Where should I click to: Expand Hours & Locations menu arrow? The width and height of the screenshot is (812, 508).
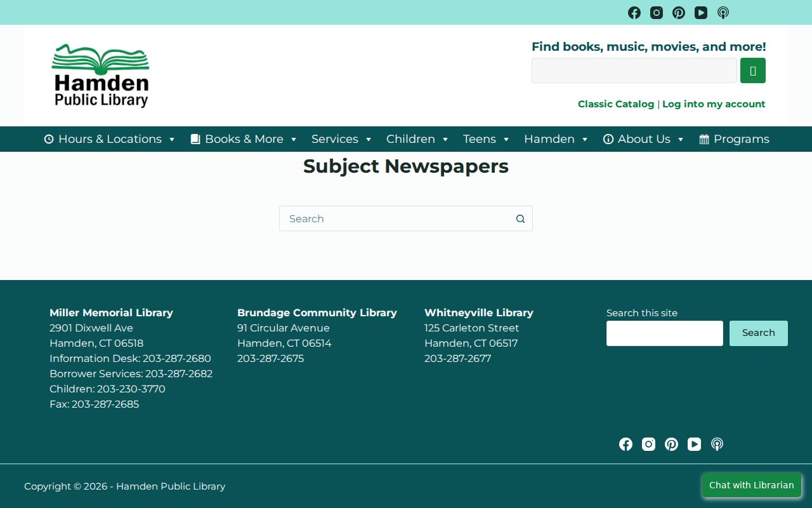[x=171, y=139]
